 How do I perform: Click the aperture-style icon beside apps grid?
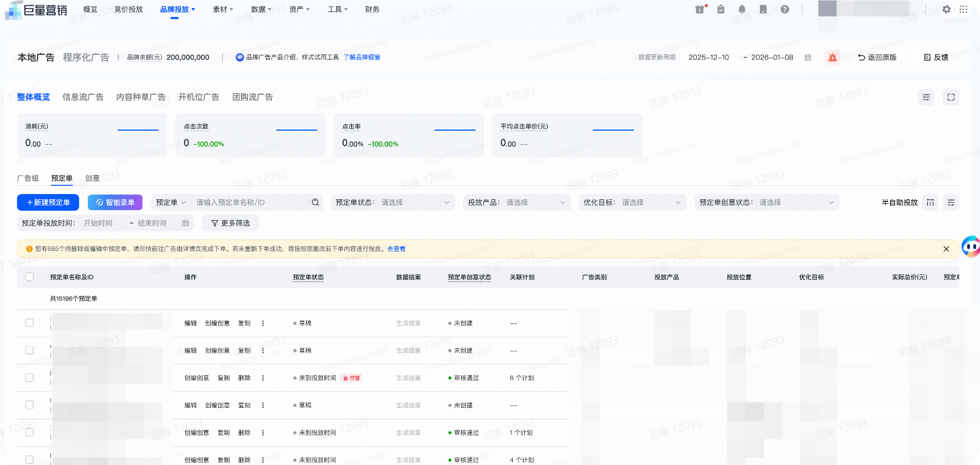coord(946,9)
